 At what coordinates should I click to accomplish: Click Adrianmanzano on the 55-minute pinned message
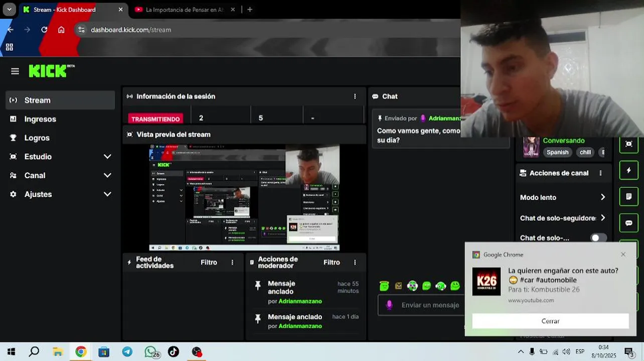(300, 301)
